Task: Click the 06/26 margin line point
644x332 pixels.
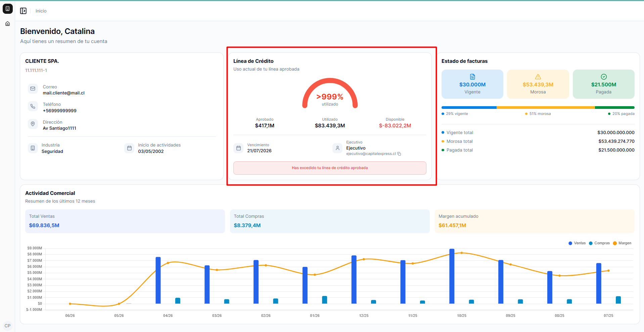Action: click(70, 304)
